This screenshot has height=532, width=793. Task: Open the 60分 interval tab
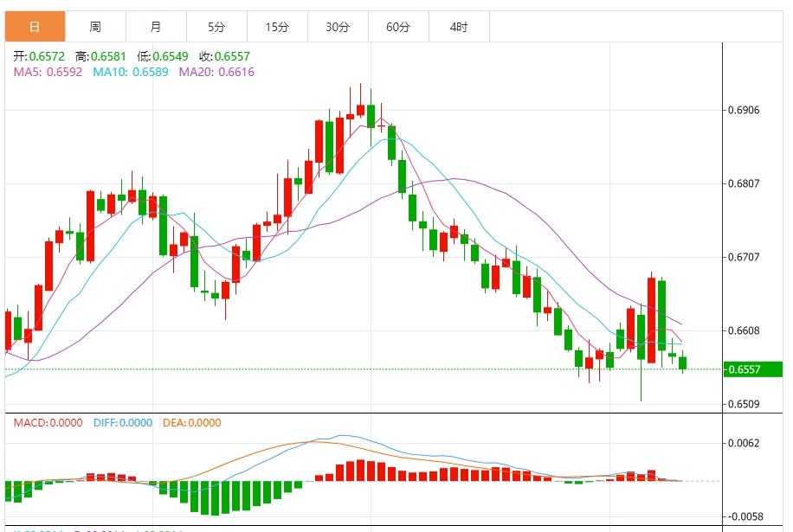[399, 27]
